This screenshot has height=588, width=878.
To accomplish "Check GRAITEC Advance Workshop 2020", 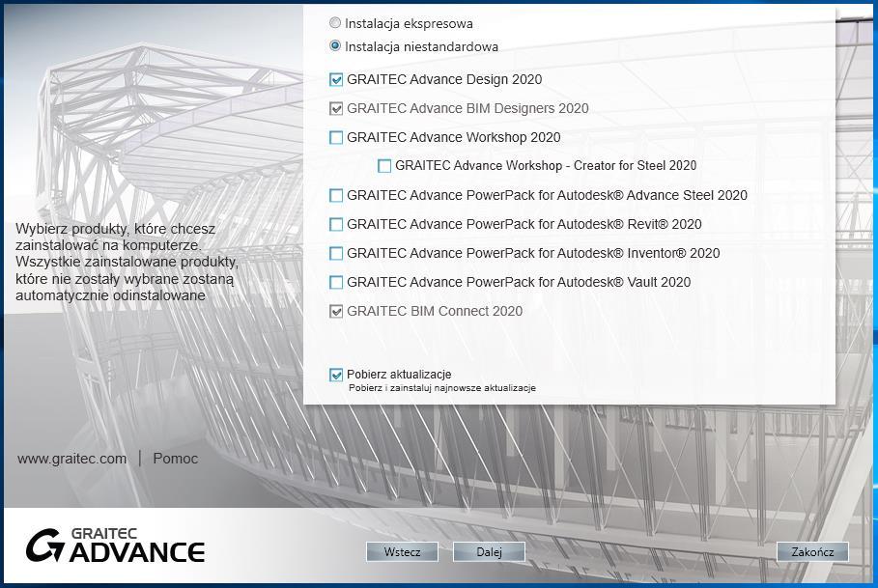I will [x=336, y=138].
